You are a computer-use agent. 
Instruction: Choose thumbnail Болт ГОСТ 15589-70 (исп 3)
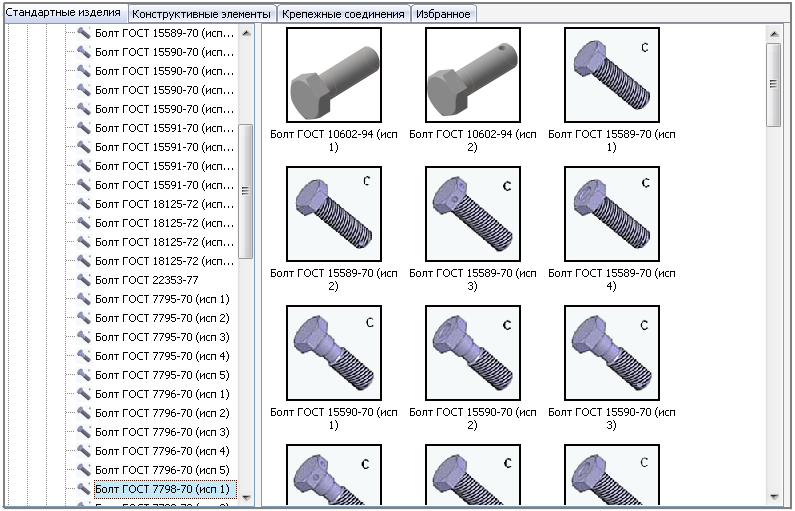pos(473,214)
